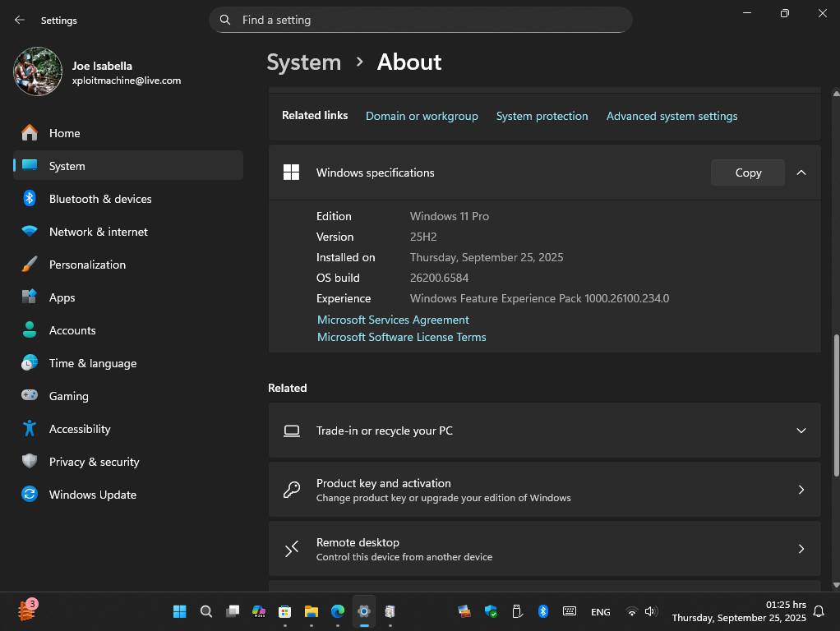Open Remote desktop settings
The width and height of the screenshot is (840, 631).
(545, 548)
